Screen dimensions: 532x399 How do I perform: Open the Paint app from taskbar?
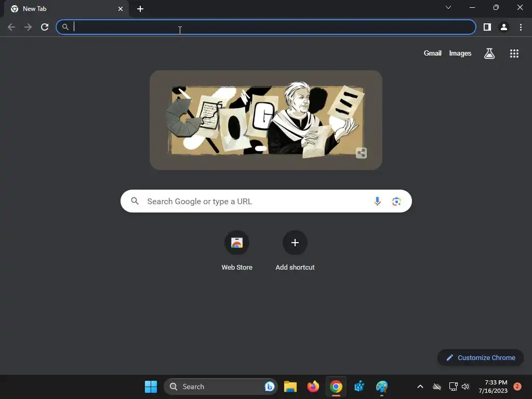(x=382, y=387)
